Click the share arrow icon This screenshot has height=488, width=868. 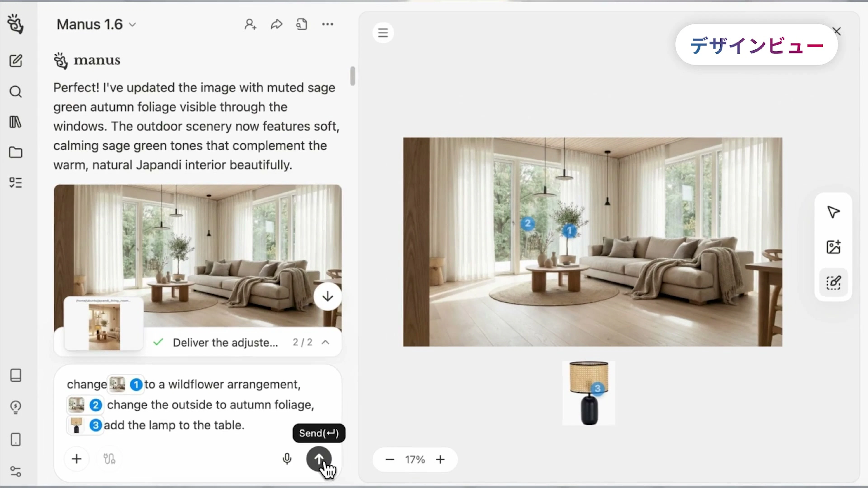coord(276,24)
